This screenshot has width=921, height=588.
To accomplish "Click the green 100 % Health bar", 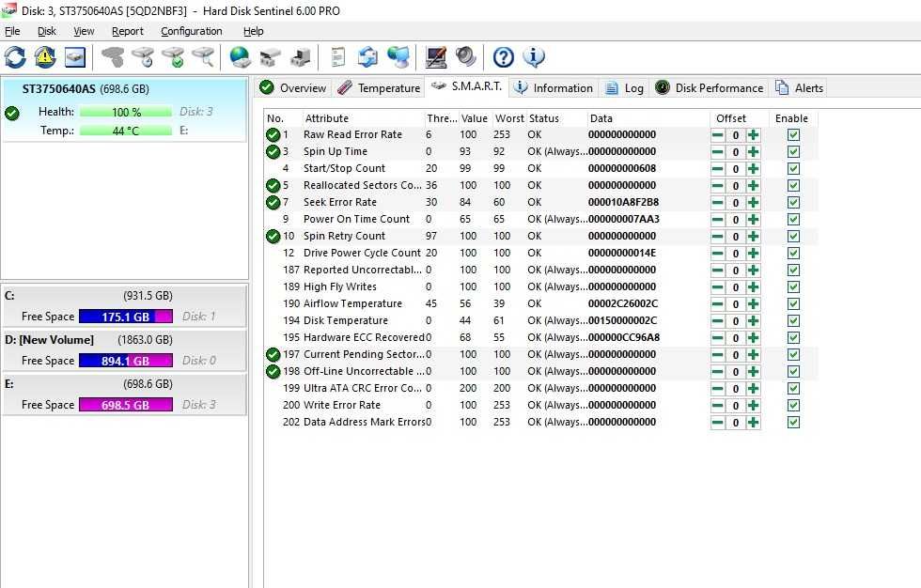I will (x=126, y=112).
